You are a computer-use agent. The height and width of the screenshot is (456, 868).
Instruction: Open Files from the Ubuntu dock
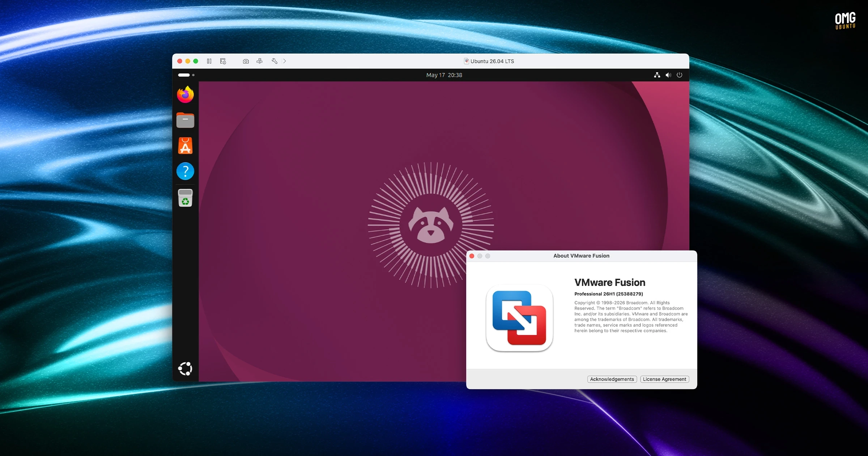pyautogui.click(x=186, y=120)
